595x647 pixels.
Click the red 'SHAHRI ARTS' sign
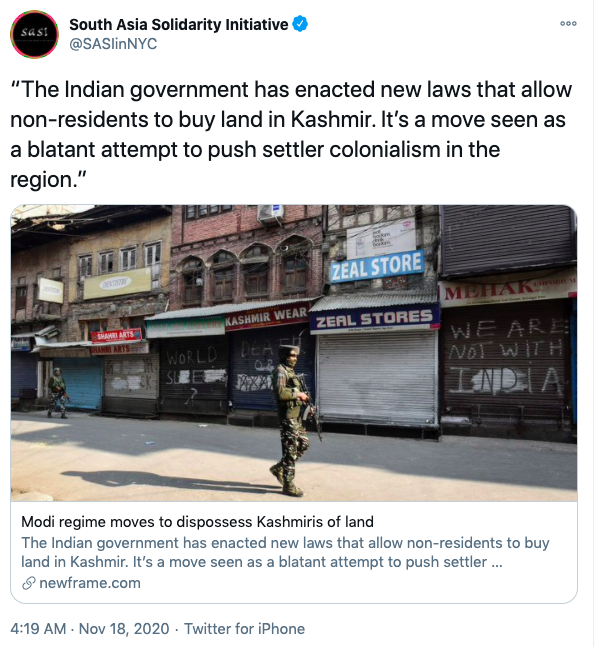click(116, 336)
